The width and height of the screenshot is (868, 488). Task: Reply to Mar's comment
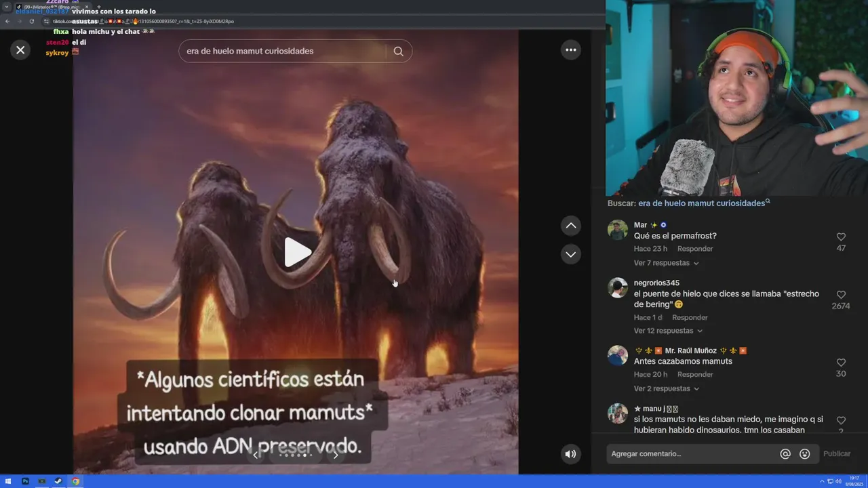click(695, 249)
